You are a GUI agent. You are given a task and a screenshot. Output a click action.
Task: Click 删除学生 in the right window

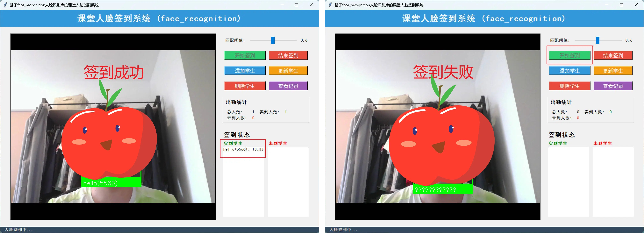tap(569, 86)
